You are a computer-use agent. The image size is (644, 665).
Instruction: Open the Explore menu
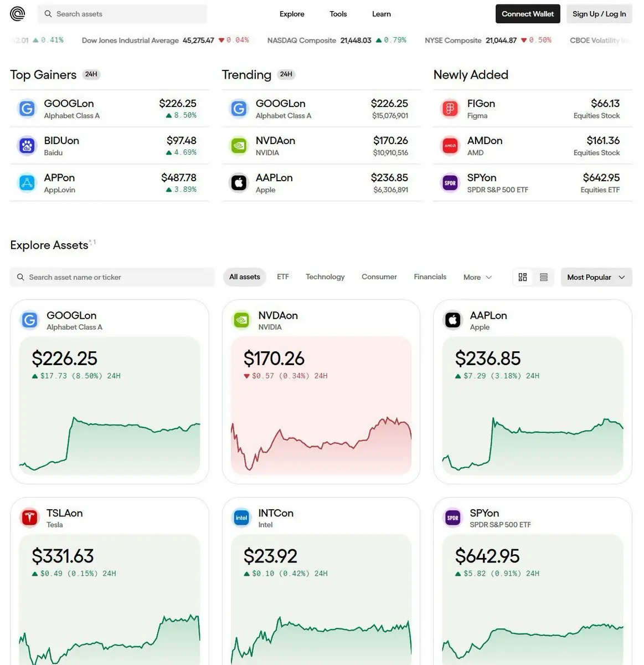coord(292,14)
